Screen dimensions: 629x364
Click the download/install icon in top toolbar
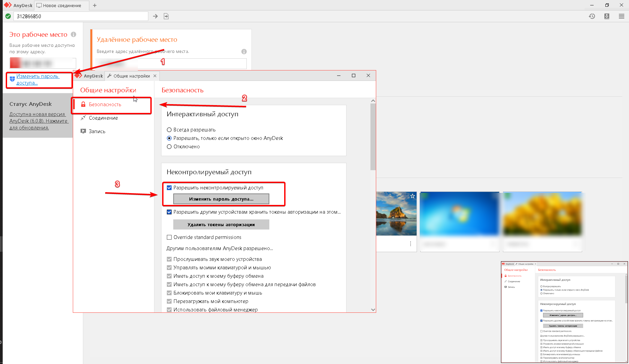pos(607,16)
